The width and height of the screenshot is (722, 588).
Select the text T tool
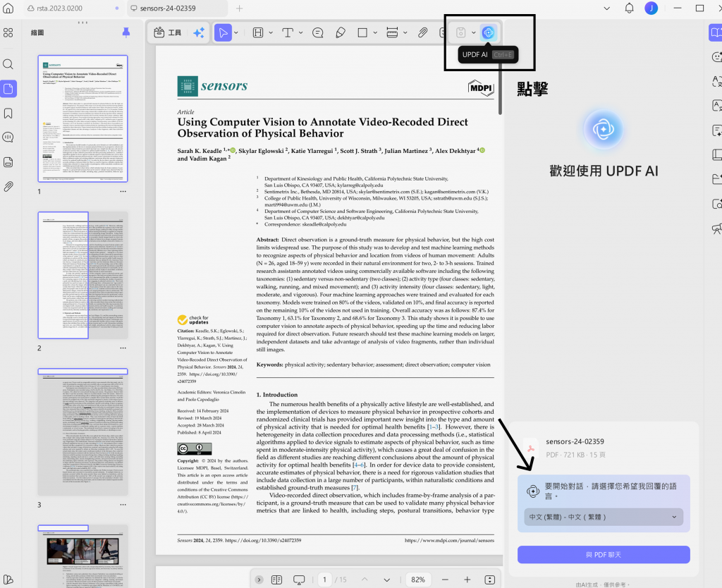click(288, 32)
